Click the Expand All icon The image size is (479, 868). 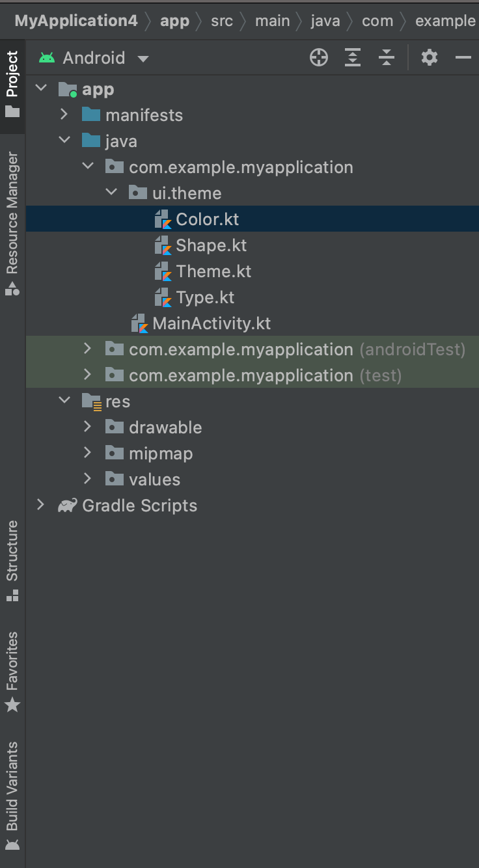click(x=353, y=58)
